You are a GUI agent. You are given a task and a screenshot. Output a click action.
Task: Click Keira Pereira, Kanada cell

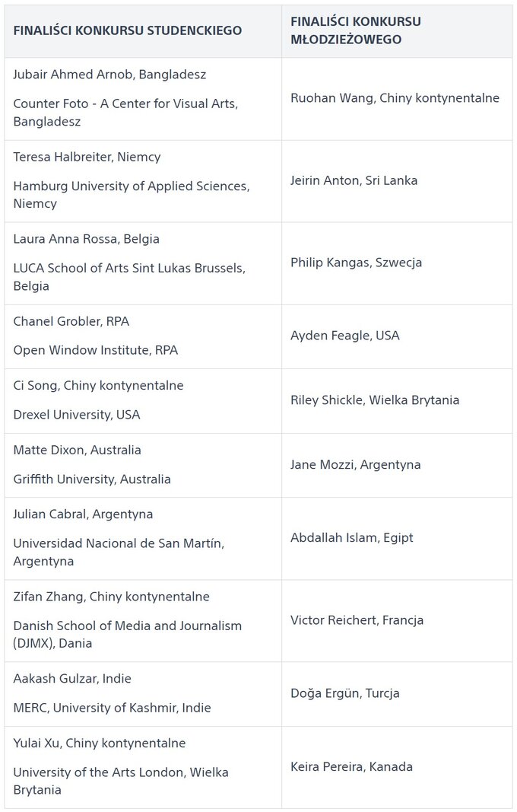351,766
